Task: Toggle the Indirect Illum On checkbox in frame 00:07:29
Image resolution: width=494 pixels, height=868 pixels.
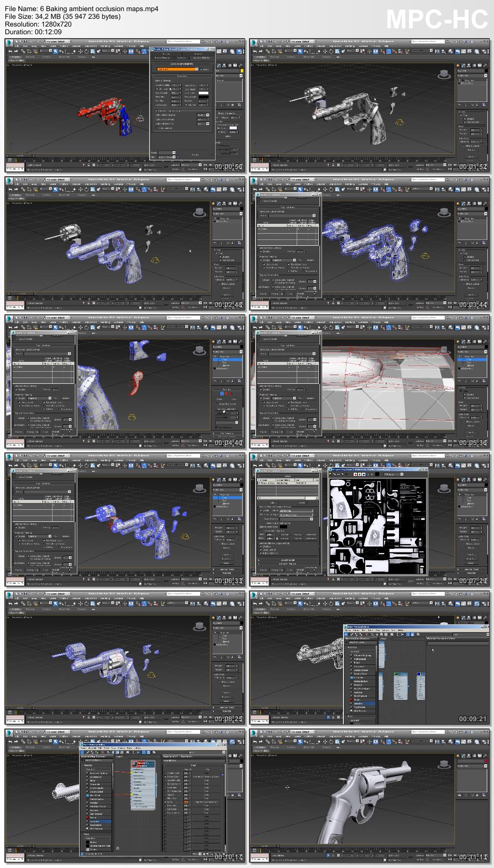Action: [x=261, y=552]
